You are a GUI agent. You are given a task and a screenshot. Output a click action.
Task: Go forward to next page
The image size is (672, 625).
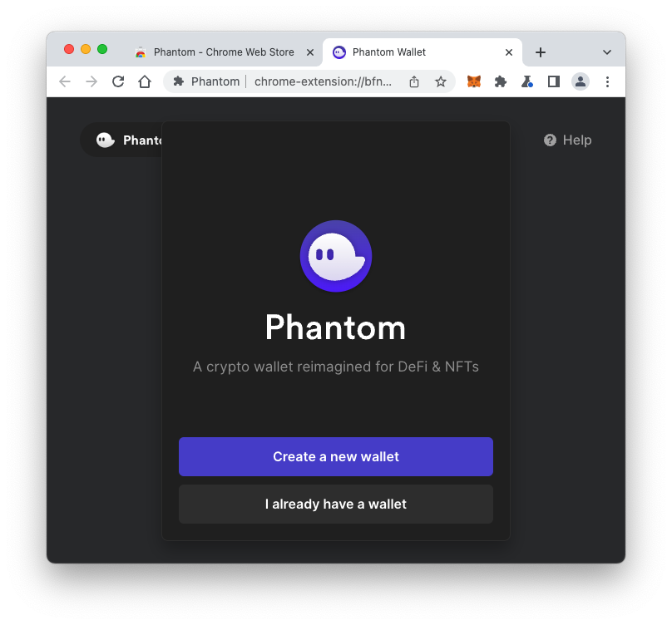pyautogui.click(x=91, y=81)
